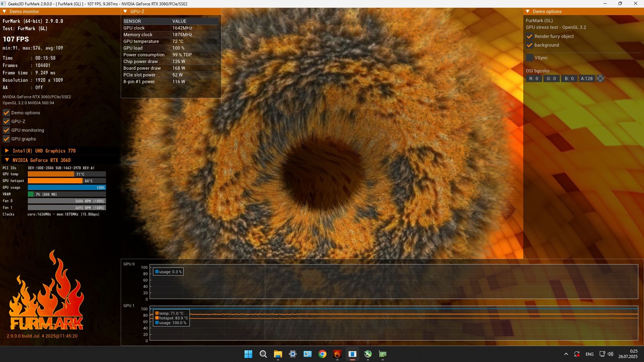Open volume control tray icon

pos(610,354)
